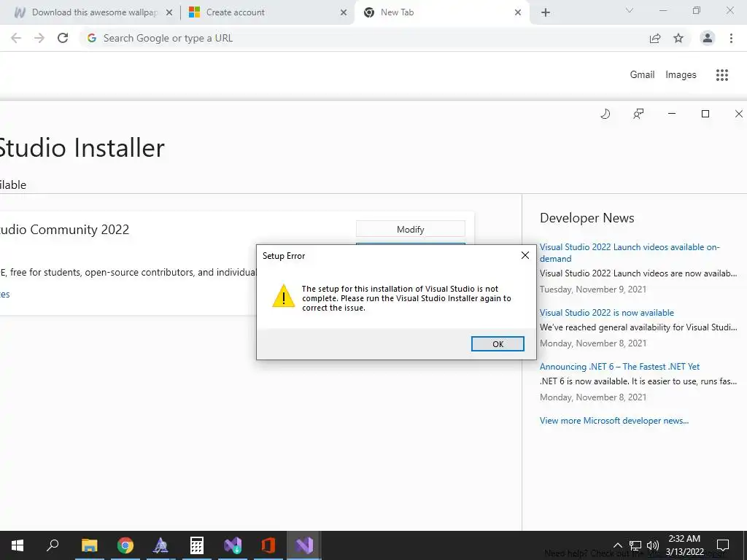Image resolution: width=747 pixels, height=560 pixels.
Task: Open the Gmail link
Action: coord(642,75)
